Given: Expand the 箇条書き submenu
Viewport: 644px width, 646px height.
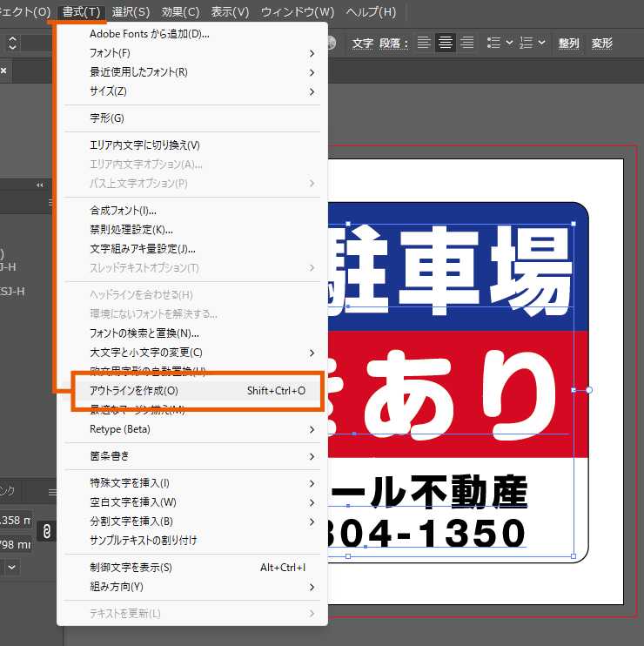Looking at the screenshot, I should 191,456.
